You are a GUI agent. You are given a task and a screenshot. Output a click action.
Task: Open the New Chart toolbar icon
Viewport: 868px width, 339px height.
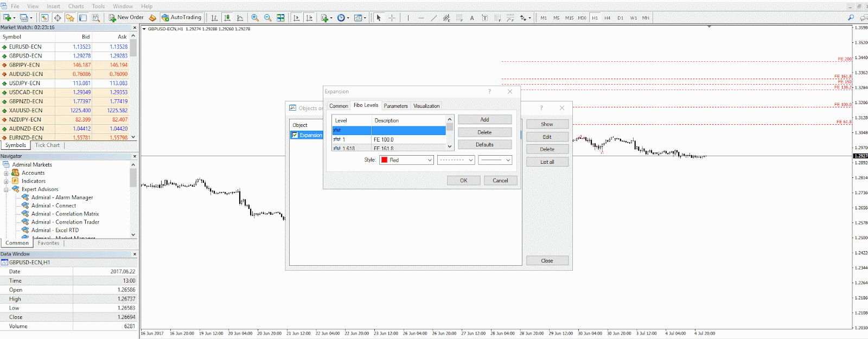click(x=8, y=18)
